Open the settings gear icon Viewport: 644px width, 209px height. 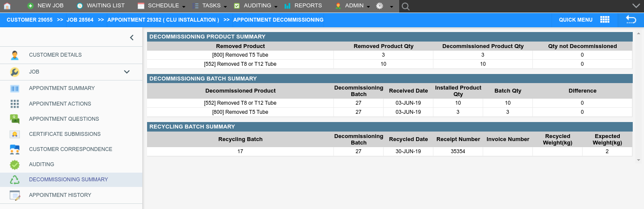click(380, 6)
